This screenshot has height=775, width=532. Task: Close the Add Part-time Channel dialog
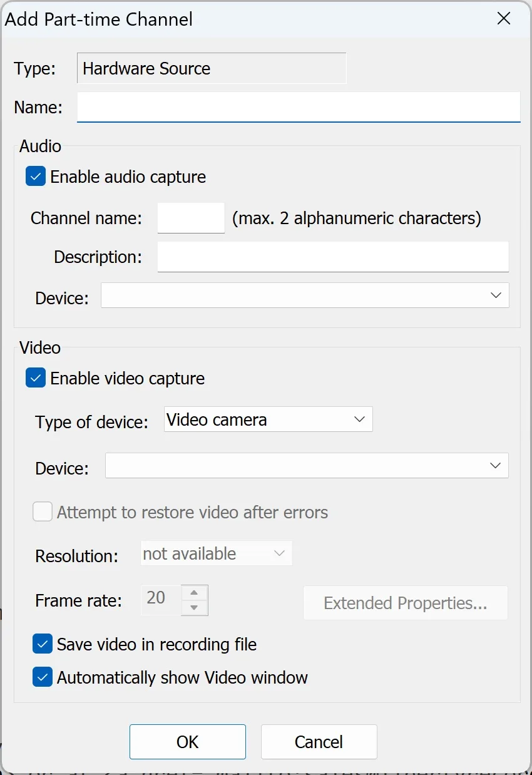tap(503, 19)
